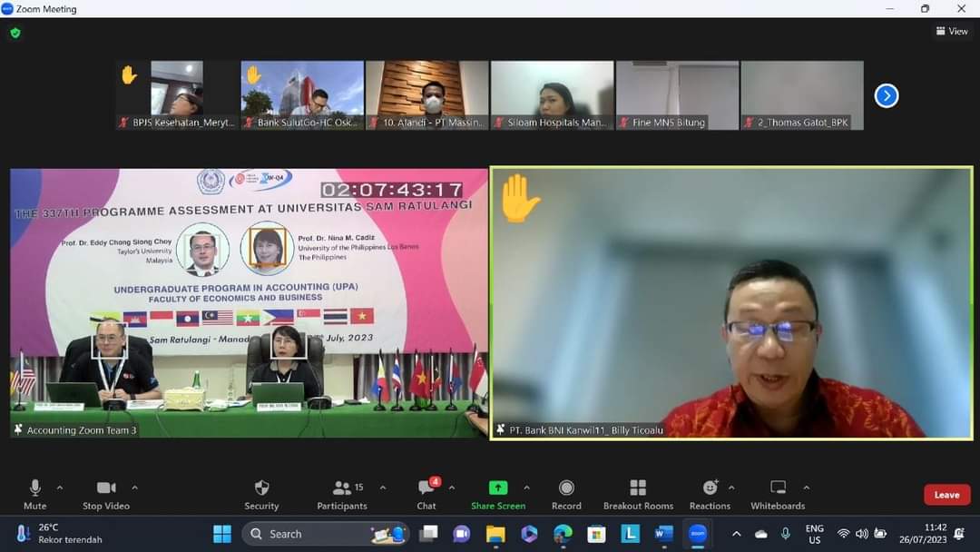Viewport: 980px width, 552px height.
Task: Start sharing with Share Screen
Action: pyautogui.click(x=497, y=493)
